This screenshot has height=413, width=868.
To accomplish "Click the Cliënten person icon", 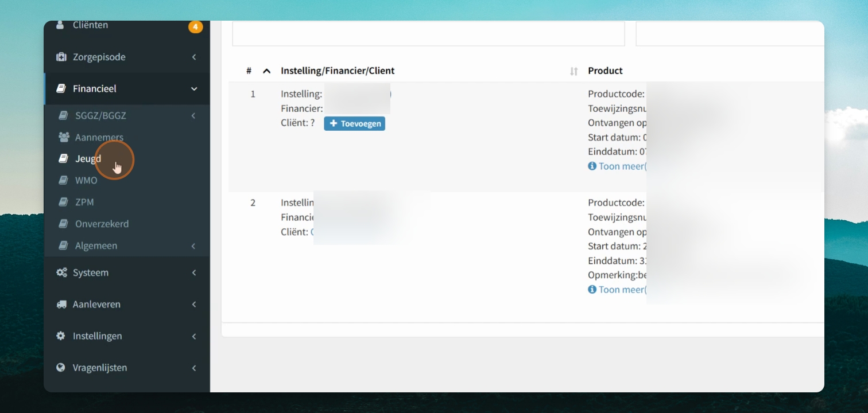I will 60,26.
